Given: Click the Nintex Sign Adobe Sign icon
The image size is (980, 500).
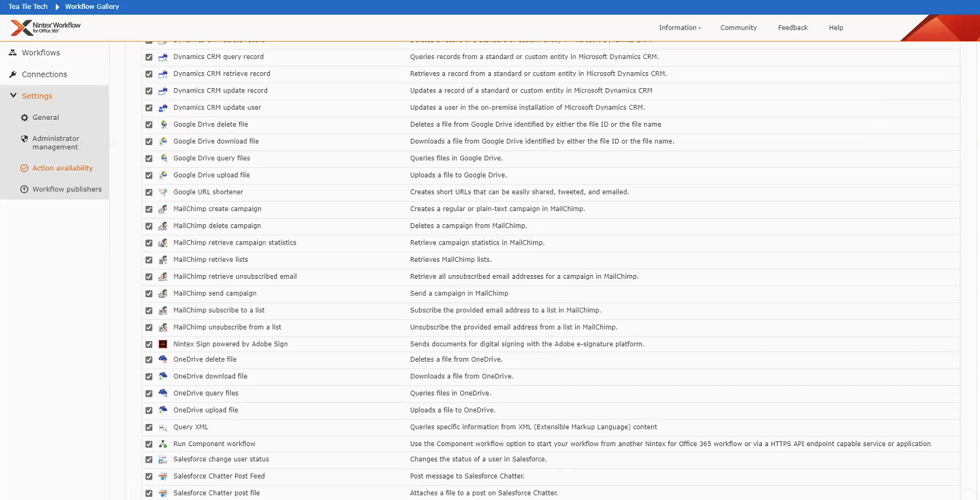Looking at the screenshot, I should [163, 344].
